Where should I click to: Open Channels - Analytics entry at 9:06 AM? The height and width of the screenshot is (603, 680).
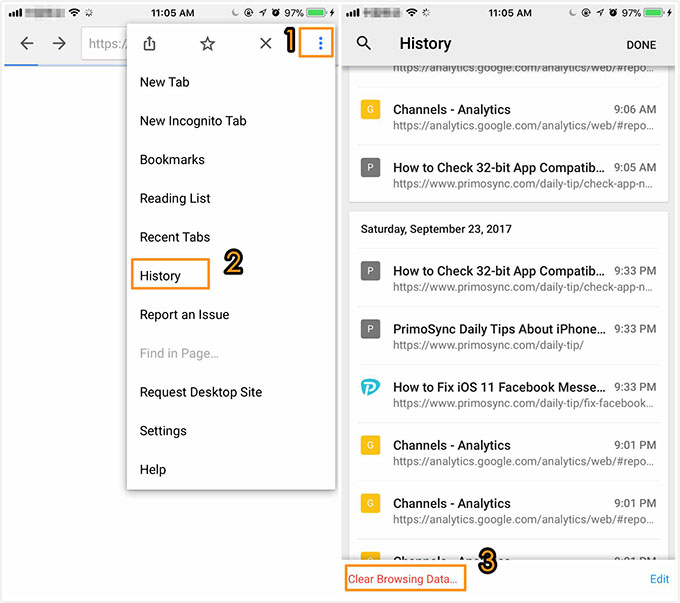click(x=508, y=117)
